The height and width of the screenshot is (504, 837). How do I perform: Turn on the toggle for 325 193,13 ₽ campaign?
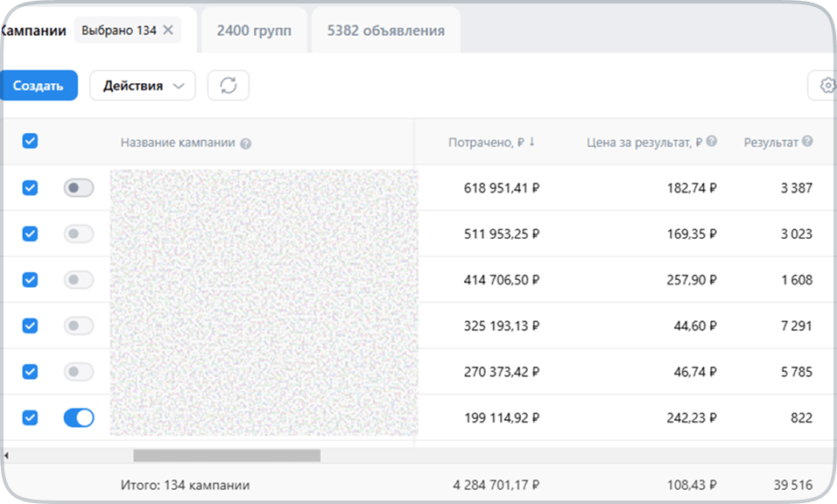(79, 325)
